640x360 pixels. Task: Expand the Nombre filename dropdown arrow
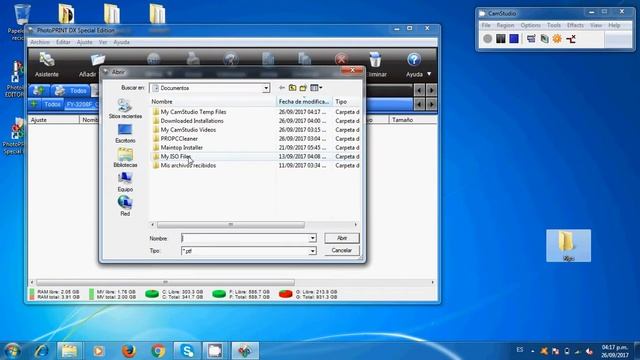click(x=312, y=238)
